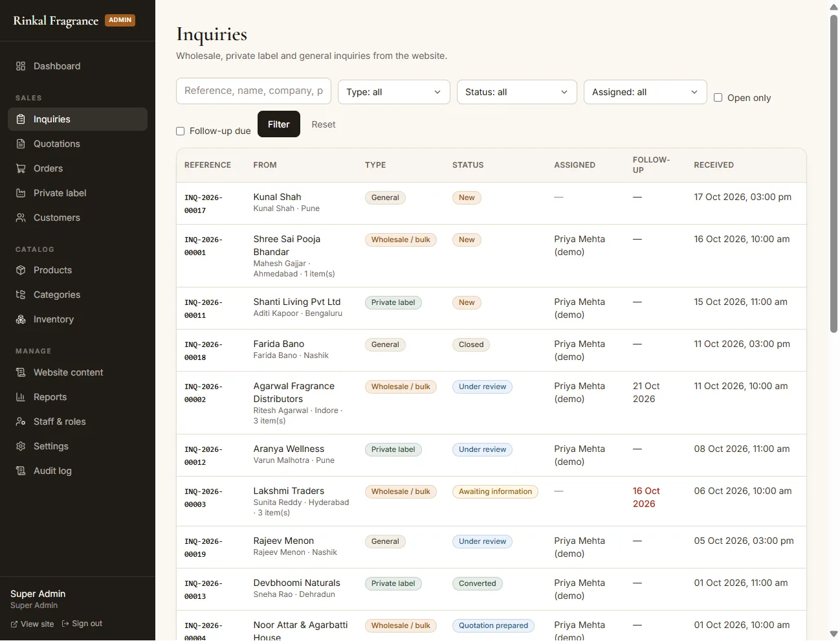Image resolution: width=840 pixels, height=641 pixels.
Task: Select Reports in the sidebar
Action: pyautogui.click(x=78, y=397)
